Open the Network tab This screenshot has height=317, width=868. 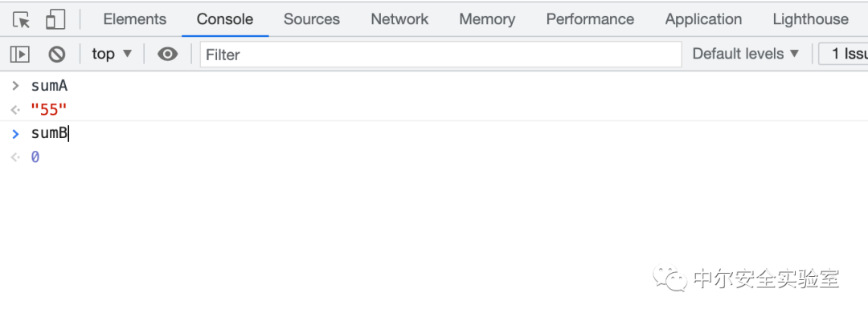[x=399, y=19]
